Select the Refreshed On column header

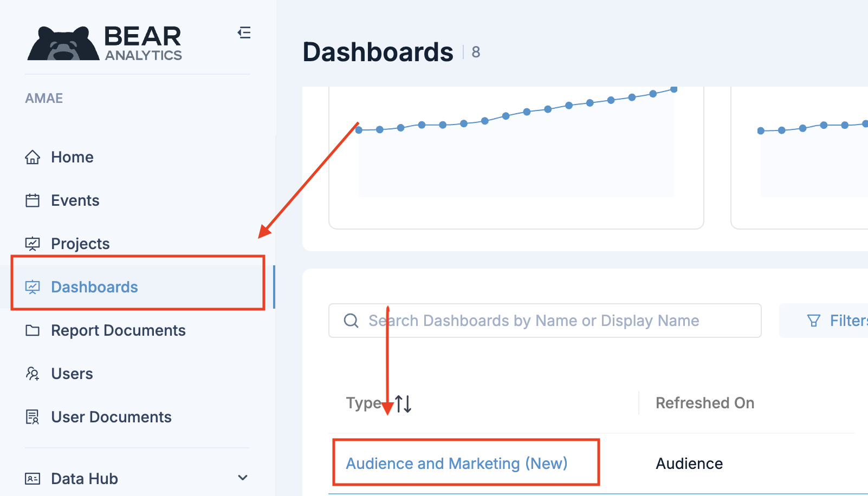tap(704, 403)
